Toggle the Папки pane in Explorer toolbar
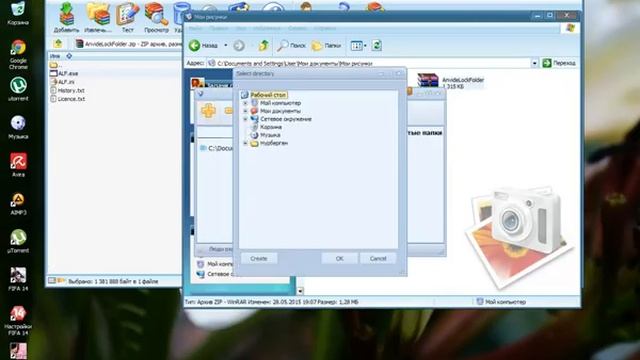The height and width of the screenshot is (360, 640). [326, 46]
